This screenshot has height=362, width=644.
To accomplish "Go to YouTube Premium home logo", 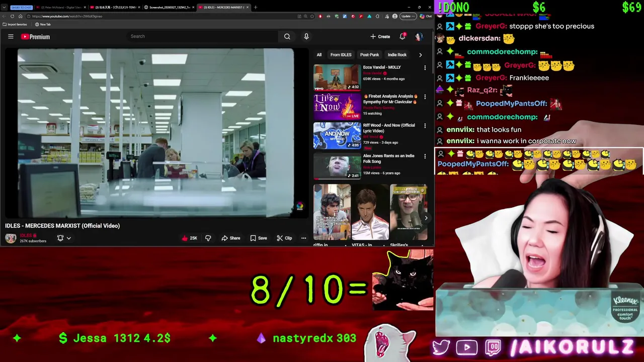I will coord(35,37).
